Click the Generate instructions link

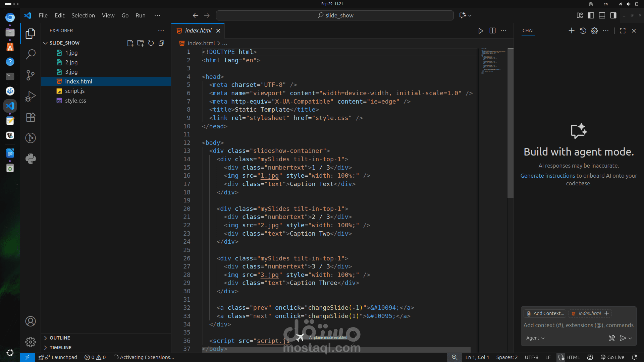[x=547, y=176]
